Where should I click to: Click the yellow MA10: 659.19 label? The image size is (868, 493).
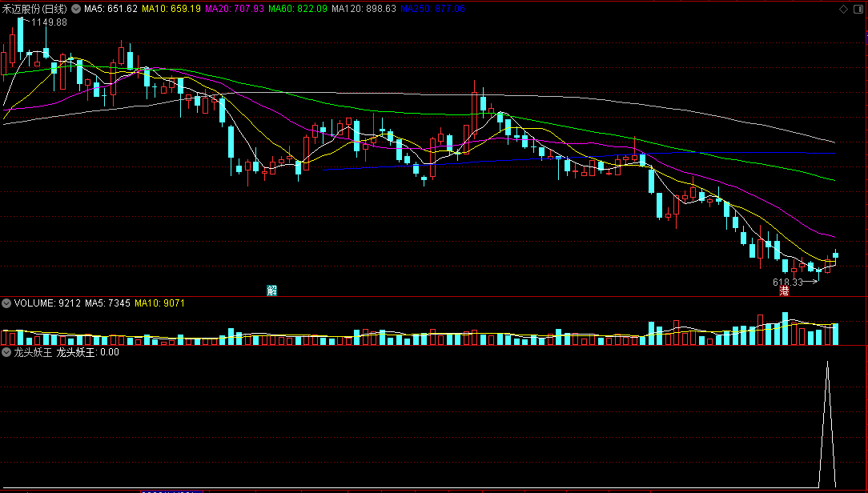click(171, 9)
